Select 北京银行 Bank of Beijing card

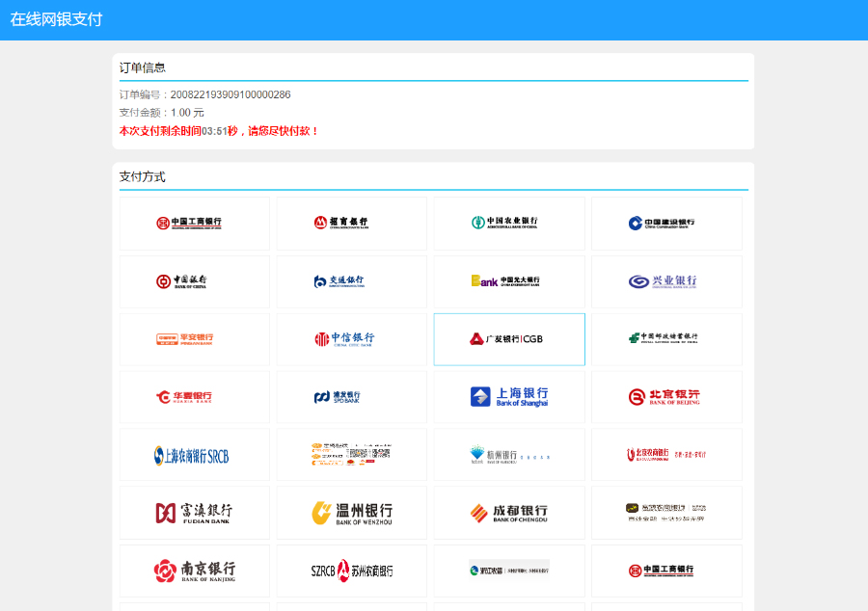pos(666,397)
